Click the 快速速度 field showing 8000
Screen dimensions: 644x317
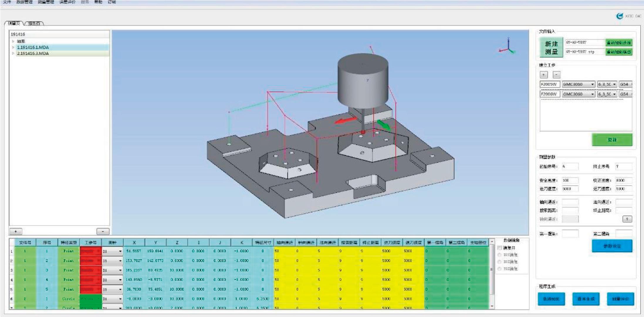[x=624, y=180]
